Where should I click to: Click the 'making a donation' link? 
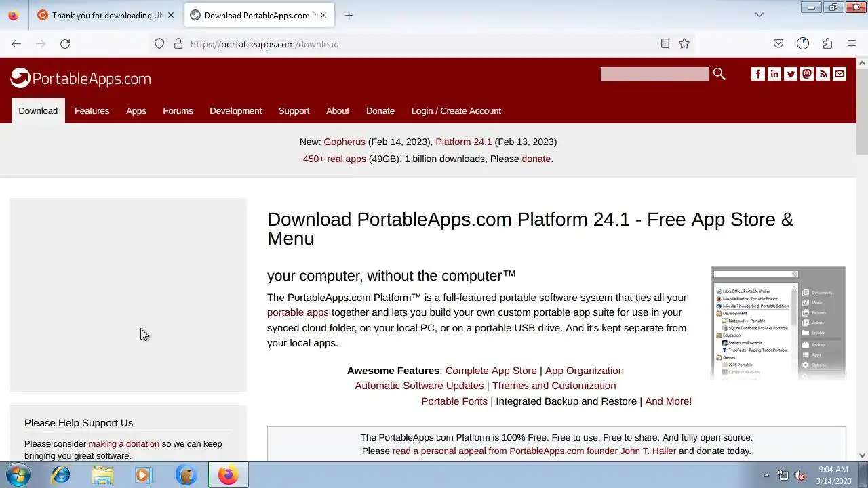pos(123,444)
